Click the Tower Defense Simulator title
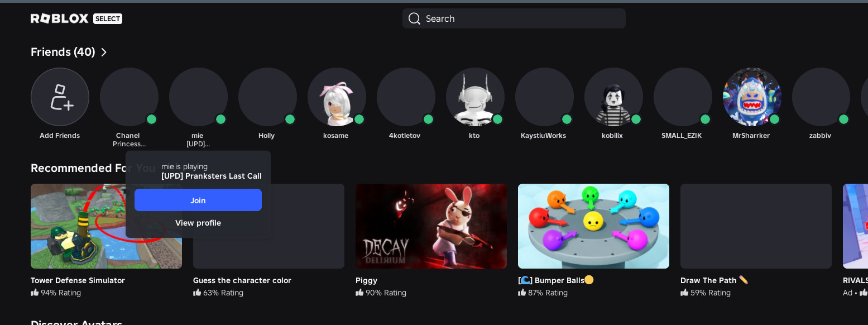 click(78, 280)
